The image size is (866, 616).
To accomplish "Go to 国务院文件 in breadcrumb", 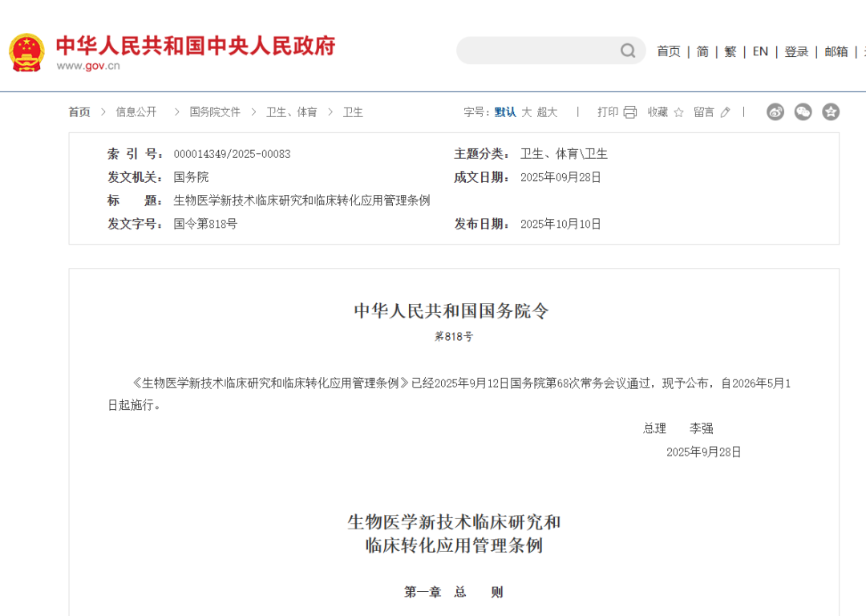I will pyautogui.click(x=215, y=112).
